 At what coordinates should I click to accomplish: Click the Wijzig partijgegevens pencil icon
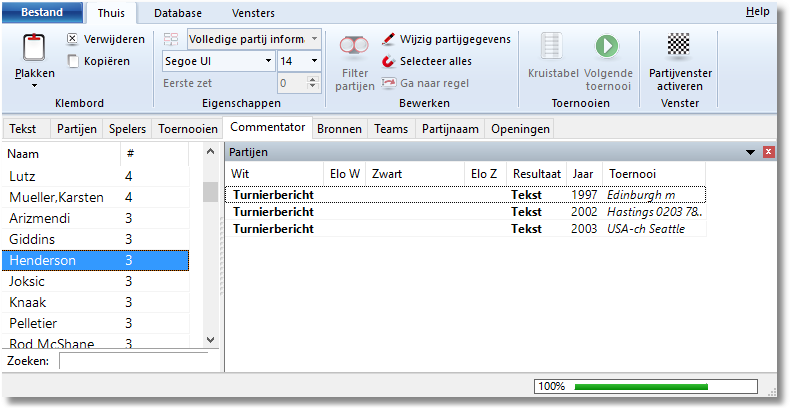point(389,40)
